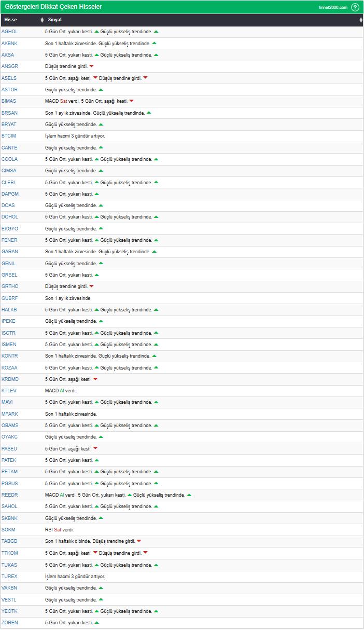The height and width of the screenshot is (630, 364).
Task: View the TTKOM stock details
Action: [10, 553]
